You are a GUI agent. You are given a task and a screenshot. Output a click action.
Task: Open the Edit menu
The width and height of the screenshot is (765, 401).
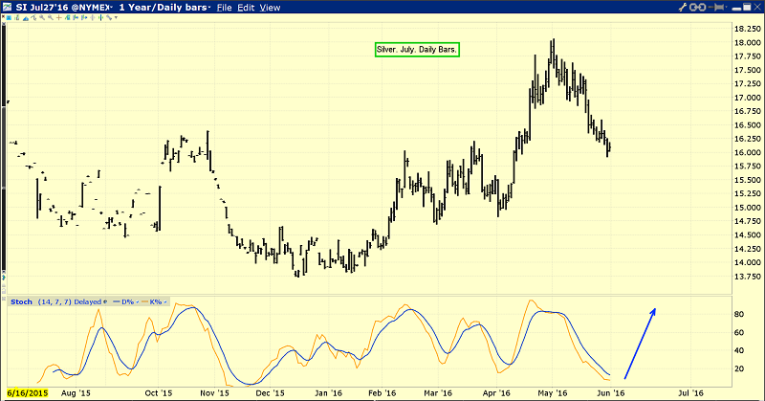[x=245, y=7]
